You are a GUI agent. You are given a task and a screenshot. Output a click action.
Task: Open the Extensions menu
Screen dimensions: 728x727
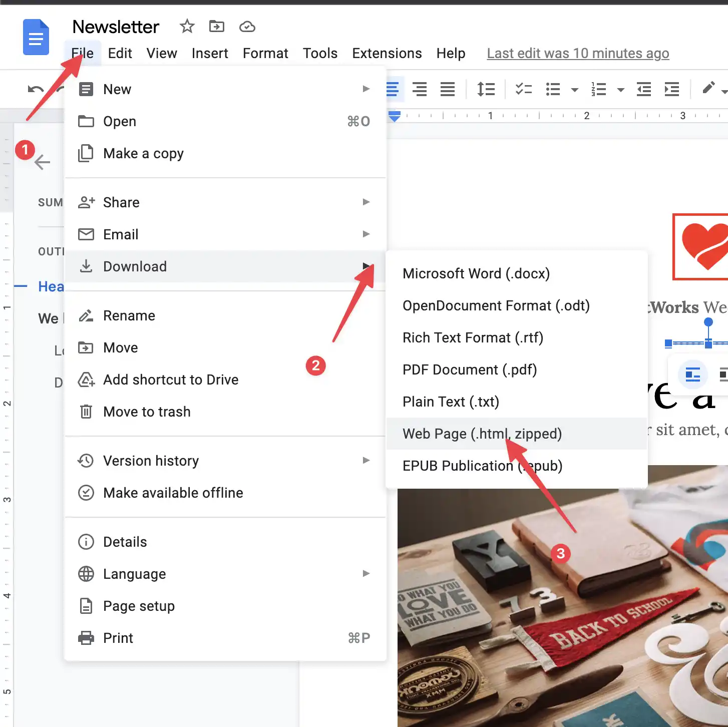point(387,53)
